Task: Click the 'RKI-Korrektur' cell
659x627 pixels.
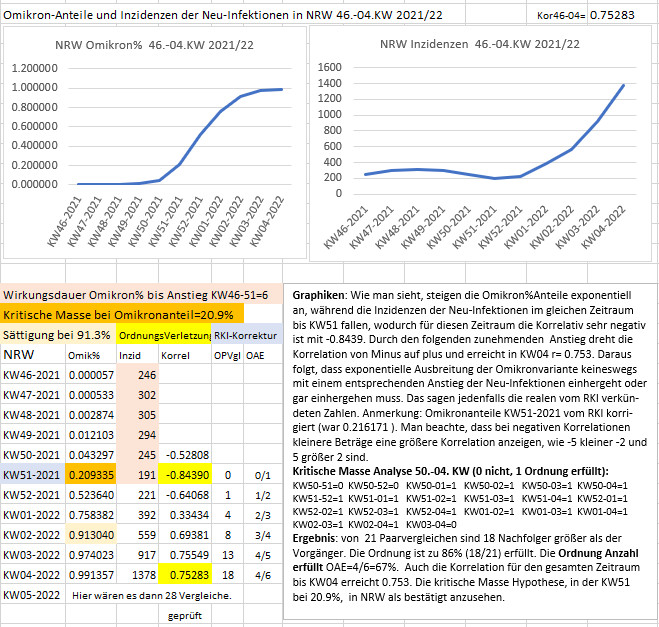Action: click(x=247, y=335)
